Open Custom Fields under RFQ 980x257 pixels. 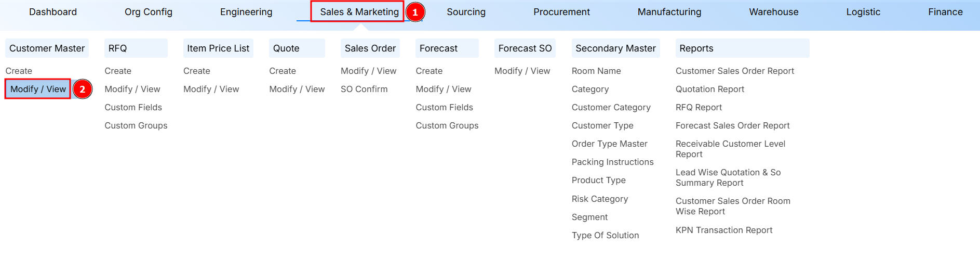click(x=133, y=107)
